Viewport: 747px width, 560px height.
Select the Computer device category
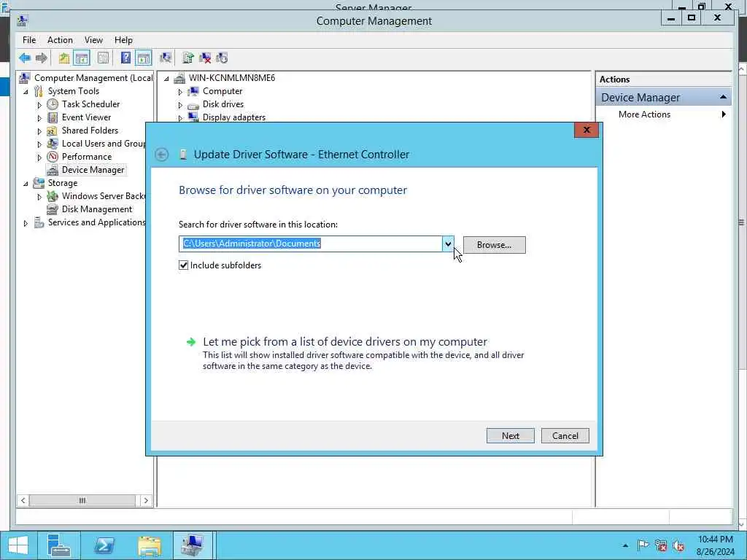pos(222,91)
